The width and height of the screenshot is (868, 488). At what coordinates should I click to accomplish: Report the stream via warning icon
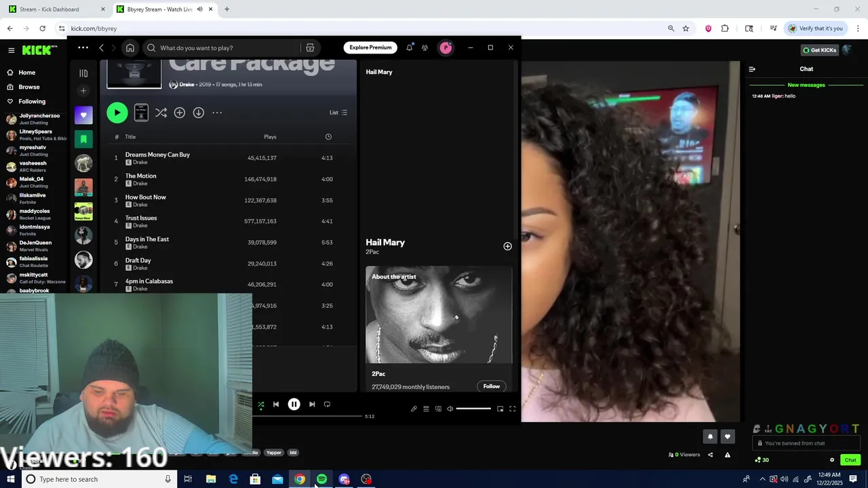(728, 455)
